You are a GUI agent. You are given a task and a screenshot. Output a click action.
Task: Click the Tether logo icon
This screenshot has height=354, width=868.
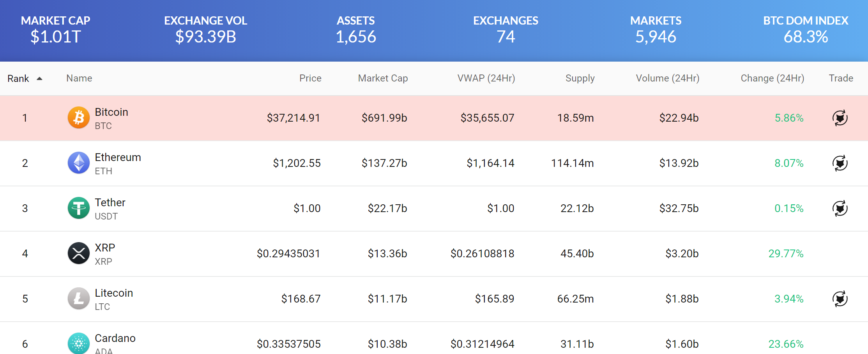pyautogui.click(x=79, y=208)
